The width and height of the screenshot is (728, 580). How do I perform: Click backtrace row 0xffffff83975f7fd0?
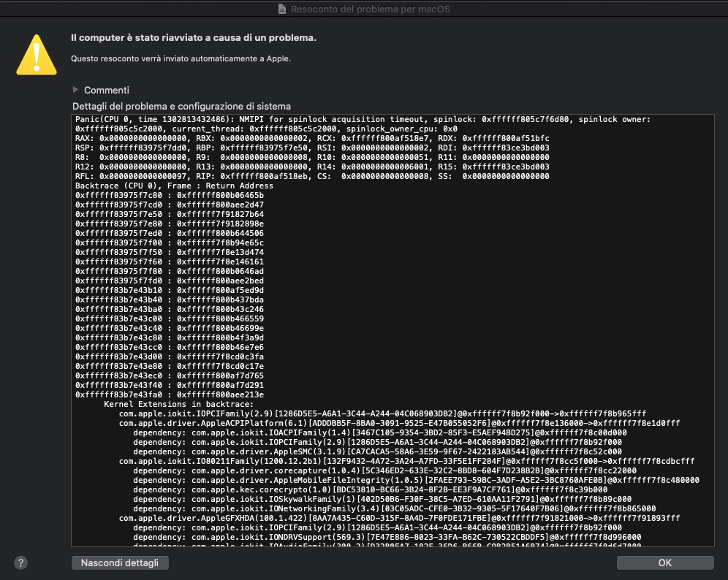[170, 281]
